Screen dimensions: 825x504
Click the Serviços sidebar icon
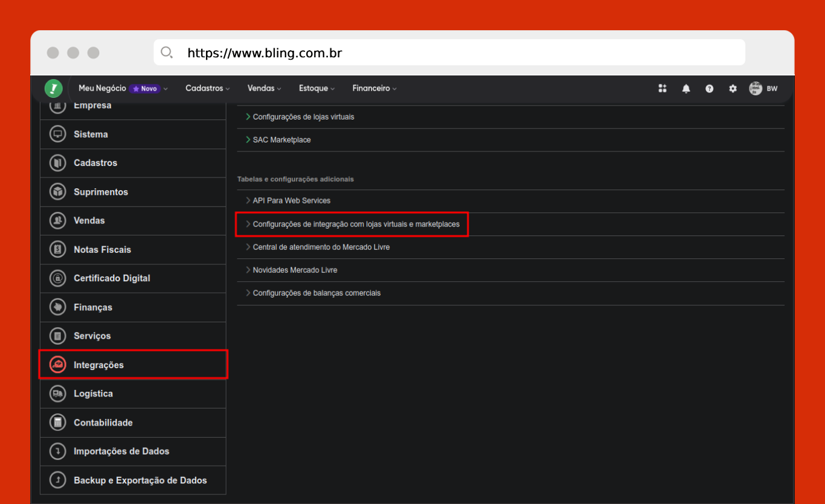(x=57, y=336)
